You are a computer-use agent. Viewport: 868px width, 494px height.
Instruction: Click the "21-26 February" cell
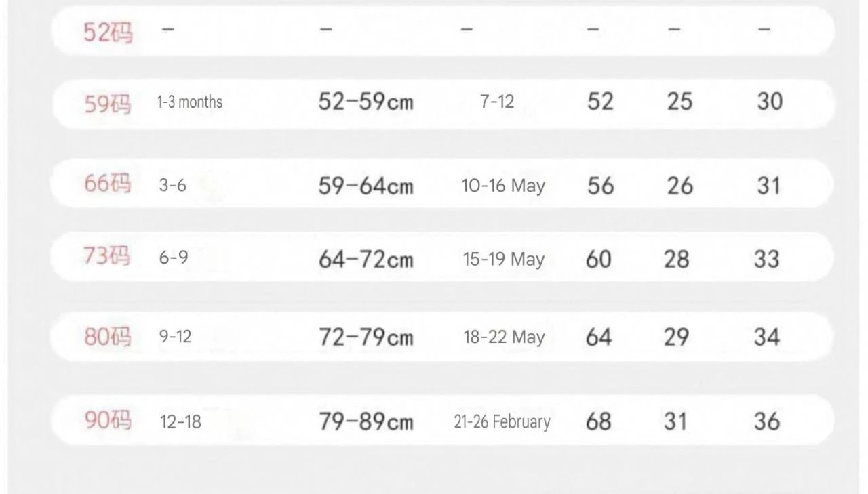[502, 421]
